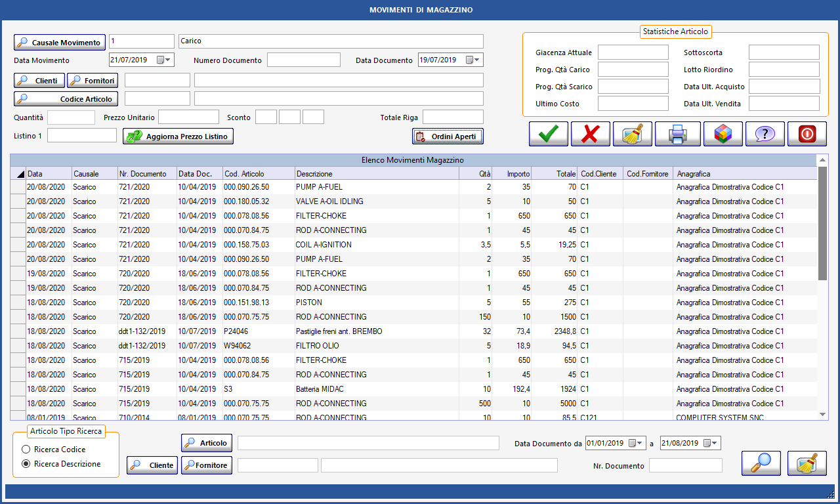Click the magnifier search button at bottom right
840x504 pixels.
coord(761,463)
